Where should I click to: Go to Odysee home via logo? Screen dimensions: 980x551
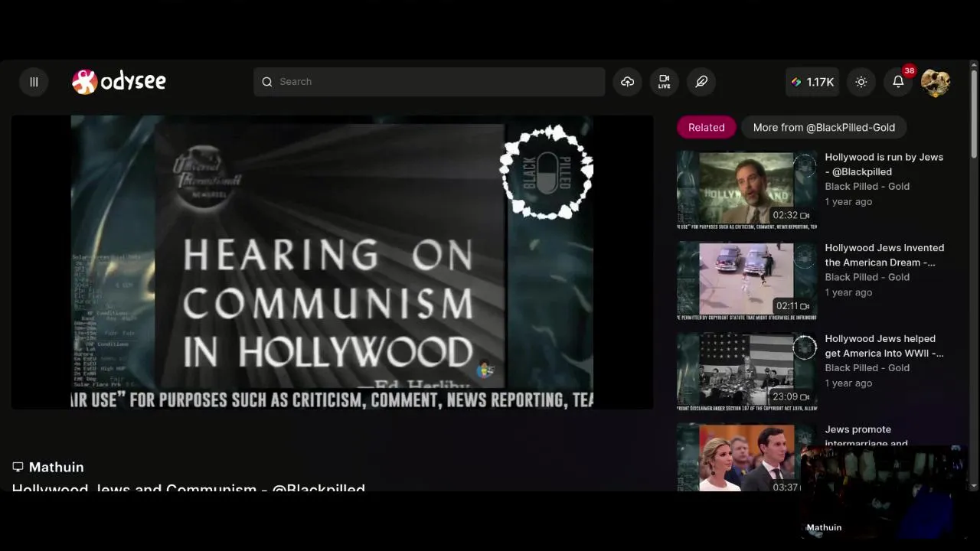[x=119, y=81]
